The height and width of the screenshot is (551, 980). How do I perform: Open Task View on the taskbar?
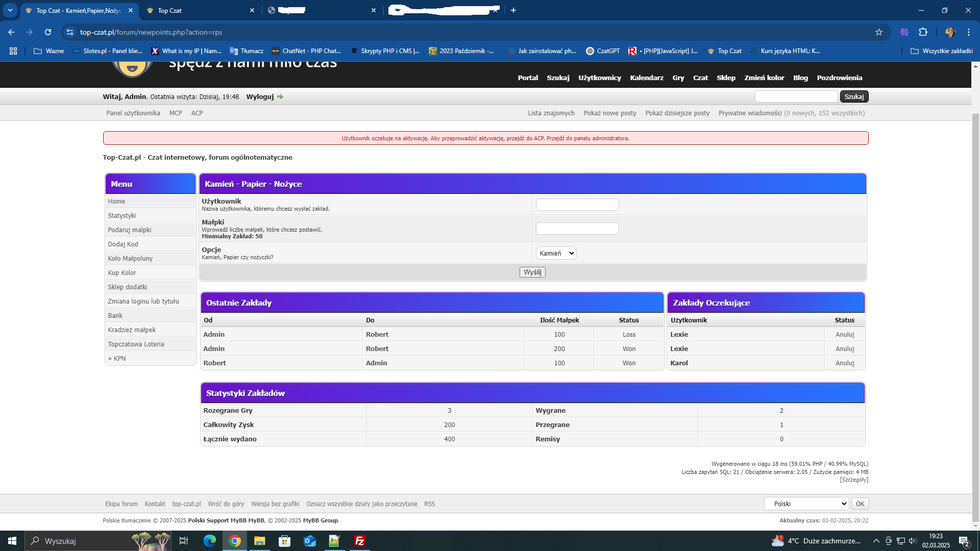pos(184,541)
